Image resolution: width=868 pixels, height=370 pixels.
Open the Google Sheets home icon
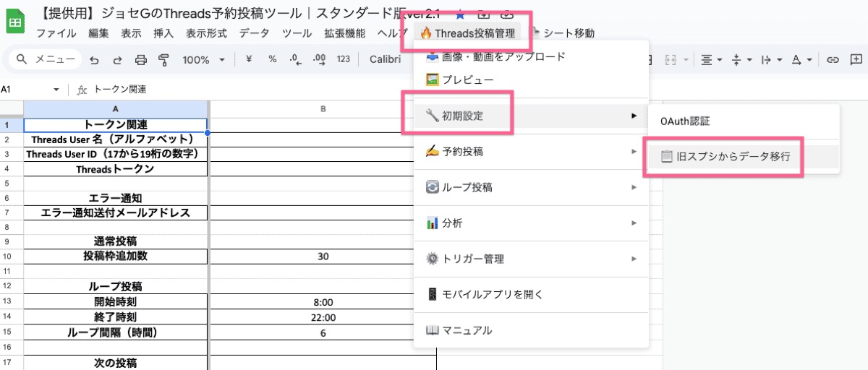(14, 22)
